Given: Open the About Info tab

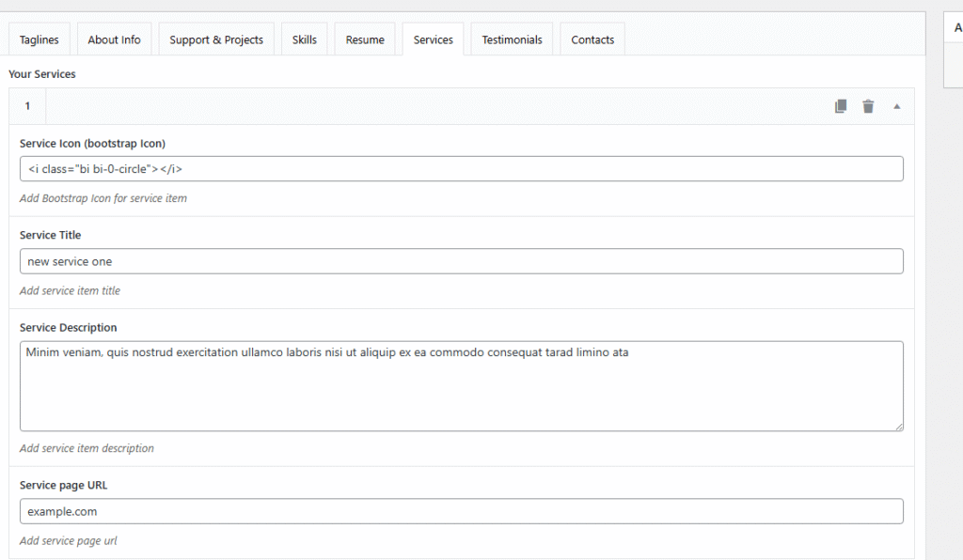Looking at the screenshot, I should 114,39.
